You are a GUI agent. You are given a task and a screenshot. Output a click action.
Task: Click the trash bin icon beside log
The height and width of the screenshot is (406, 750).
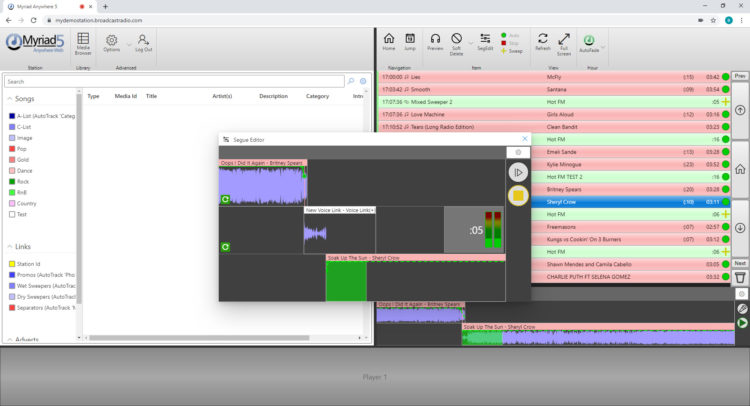(x=740, y=277)
